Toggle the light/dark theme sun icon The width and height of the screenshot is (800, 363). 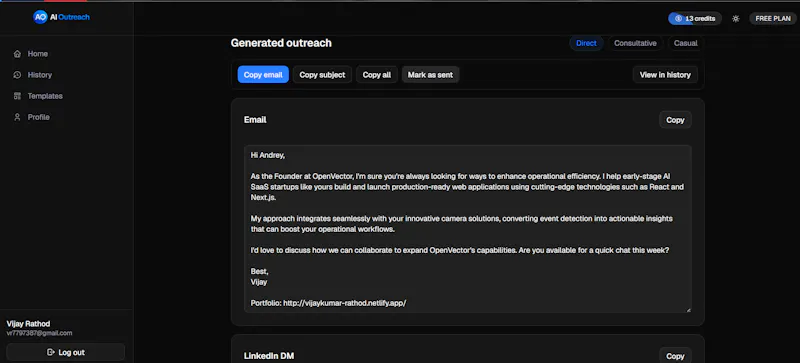click(735, 18)
